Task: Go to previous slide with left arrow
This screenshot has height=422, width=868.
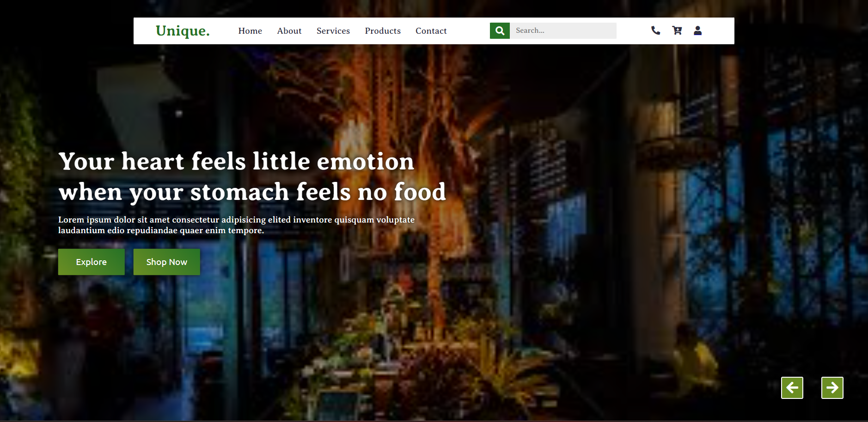Action: click(792, 388)
